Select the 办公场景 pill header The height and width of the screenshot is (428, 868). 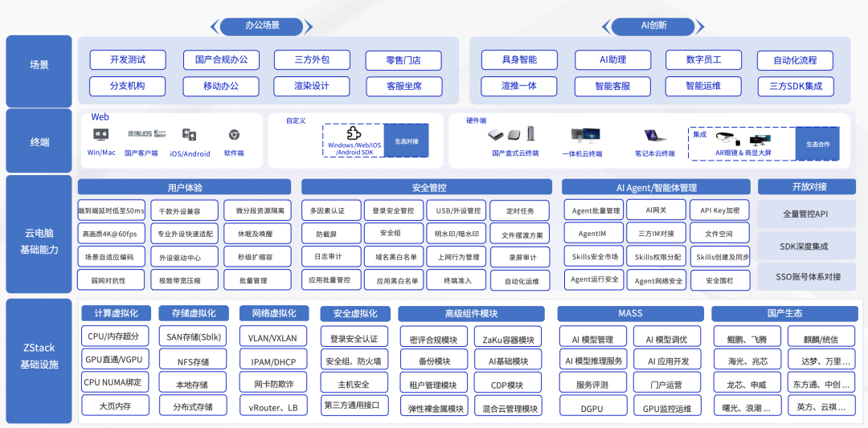[262, 26]
